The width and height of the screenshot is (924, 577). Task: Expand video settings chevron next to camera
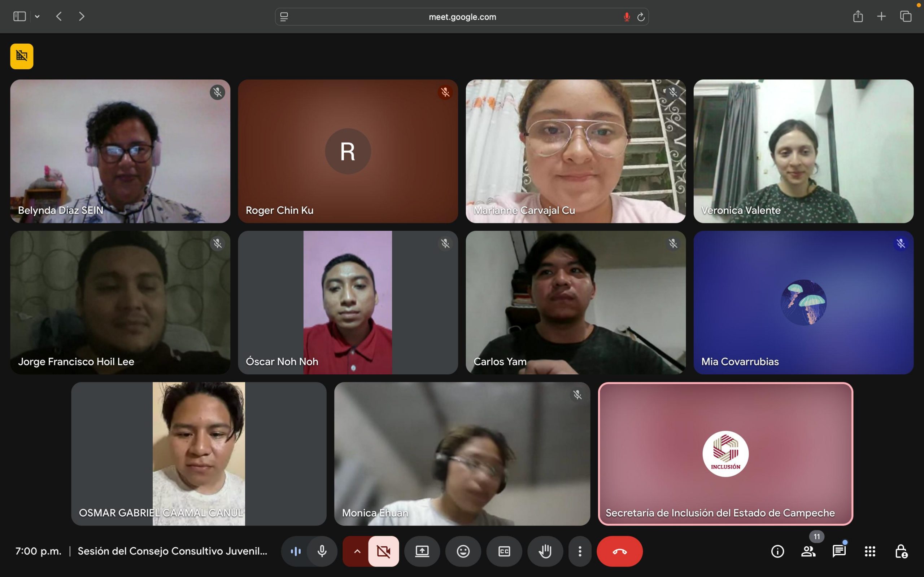(357, 551)
